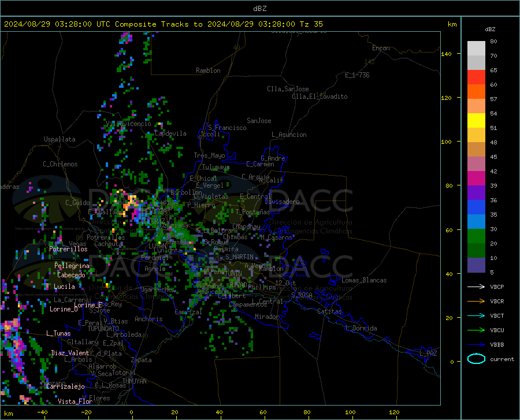This screenshot has height=420, width=520.
Task: Click the 'Anchoris' map label
Action: (148, 319)
